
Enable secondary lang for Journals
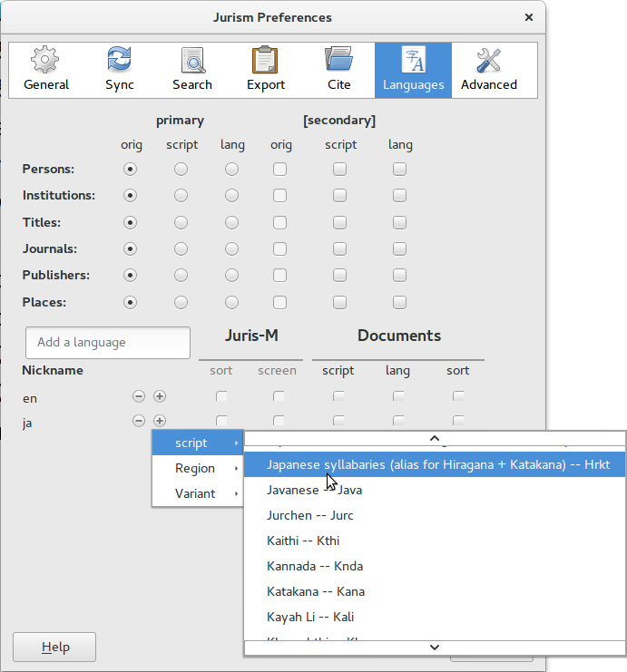399,249
